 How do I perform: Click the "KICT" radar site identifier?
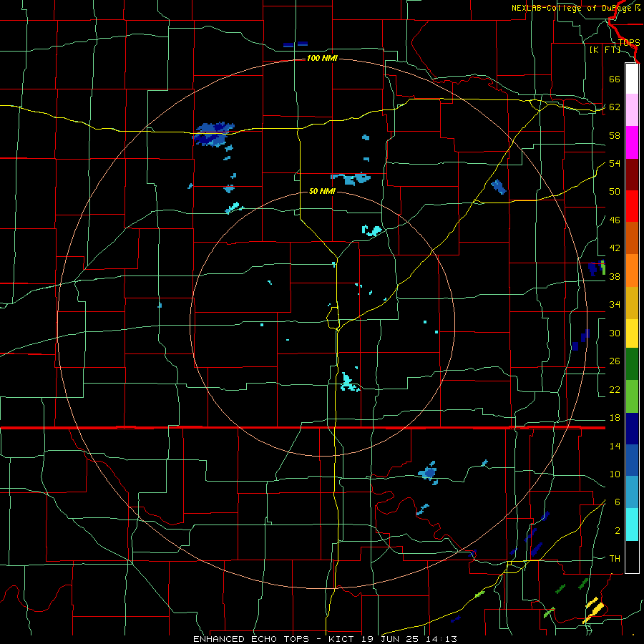point(343,639)
